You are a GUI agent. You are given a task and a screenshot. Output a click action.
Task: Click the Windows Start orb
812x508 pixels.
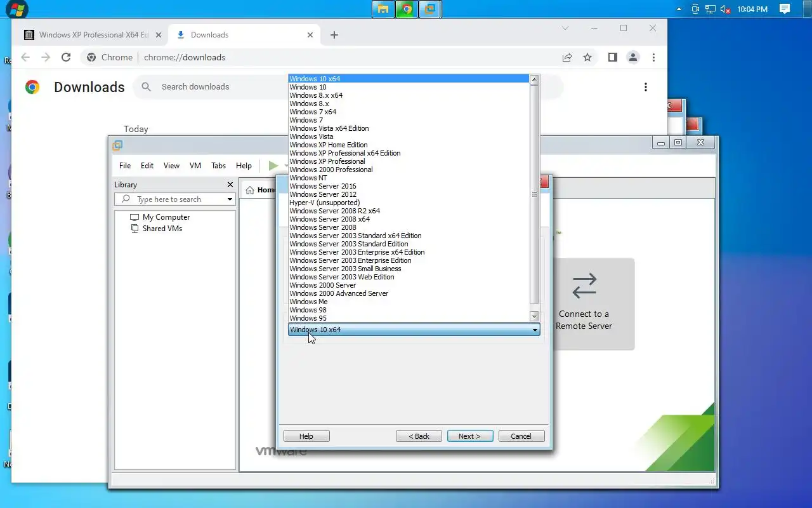[16, 9]
